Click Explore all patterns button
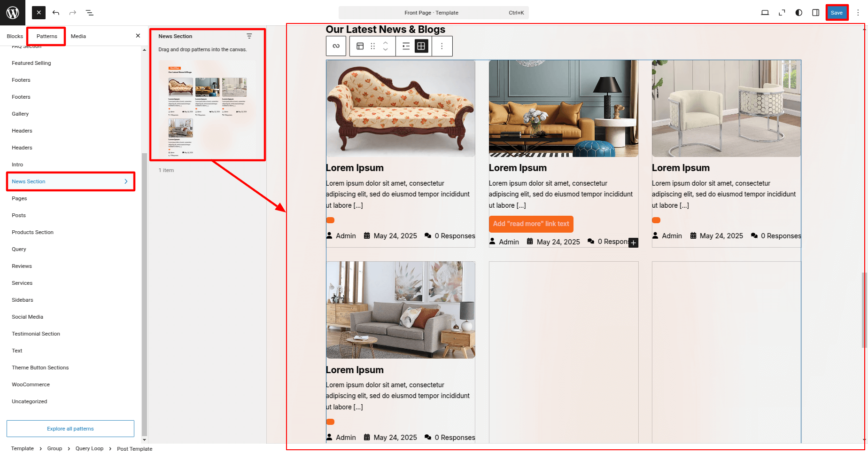 [70, 429]
